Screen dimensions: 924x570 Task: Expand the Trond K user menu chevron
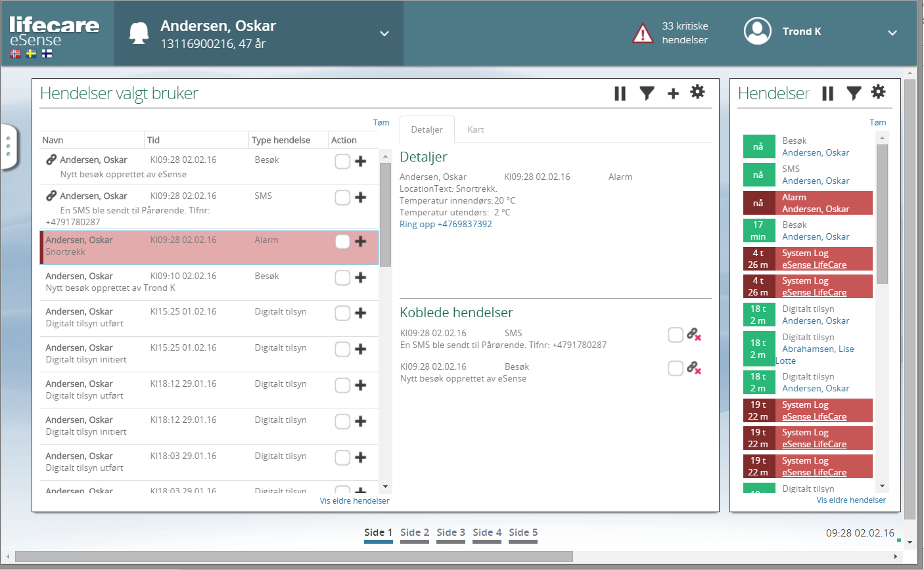coord(892,33)
